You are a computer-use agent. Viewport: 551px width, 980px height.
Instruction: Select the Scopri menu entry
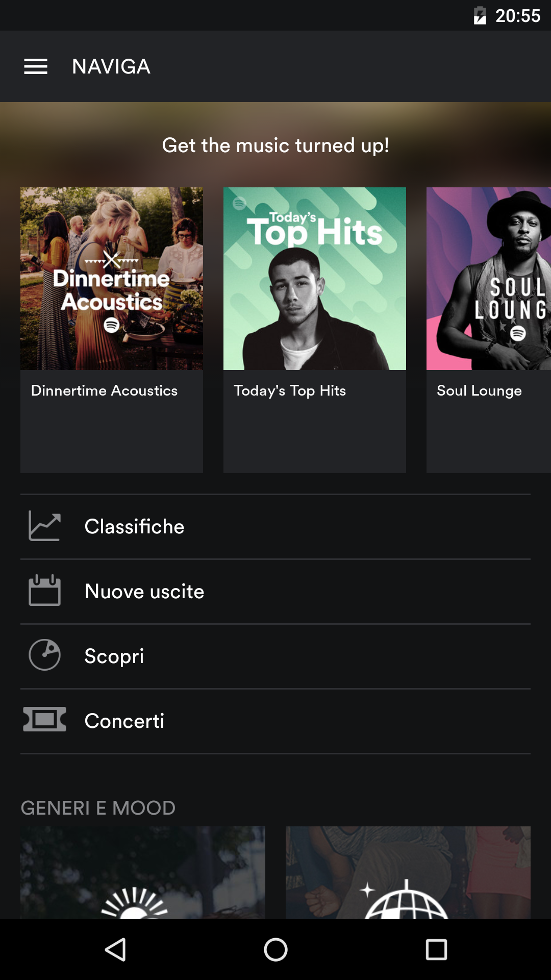pyautogui.click(x=114, y=656)
